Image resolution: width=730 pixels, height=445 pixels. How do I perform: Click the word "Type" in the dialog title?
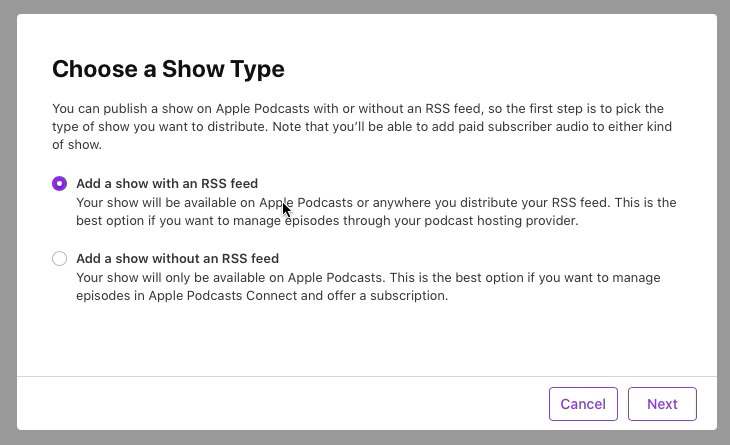[x=257, y=69]
